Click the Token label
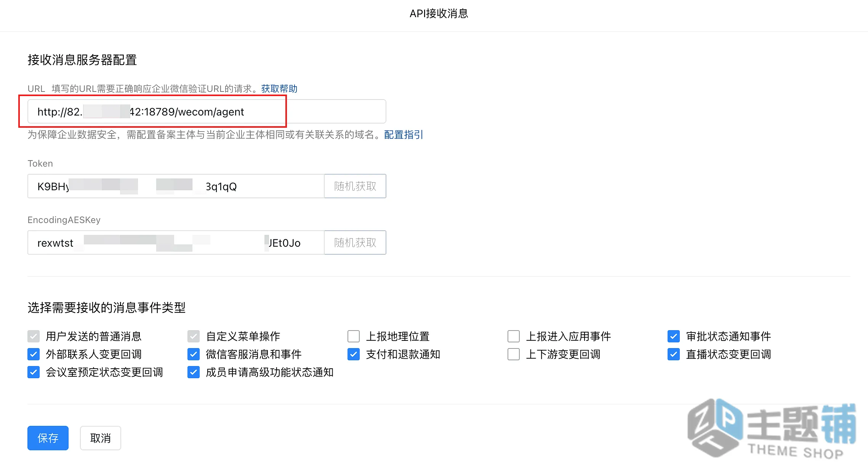This screenshot has height=472, width=868. pyautogui.click(x=40, y=164)
